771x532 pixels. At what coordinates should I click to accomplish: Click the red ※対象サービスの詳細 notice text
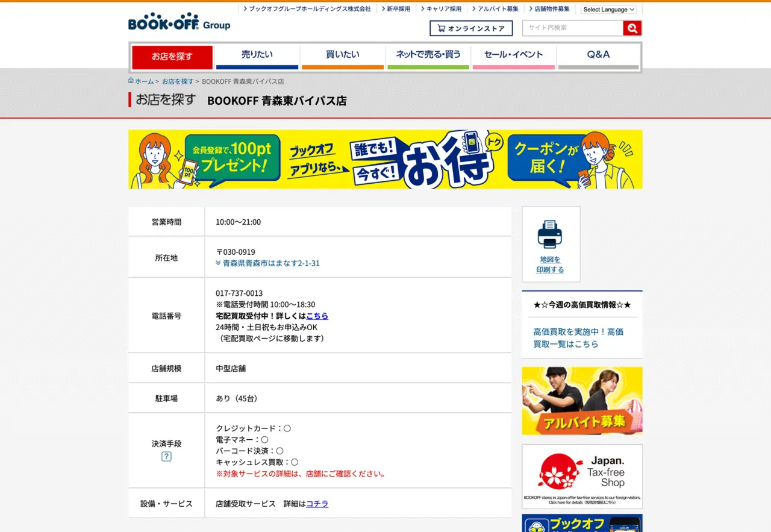301,474
